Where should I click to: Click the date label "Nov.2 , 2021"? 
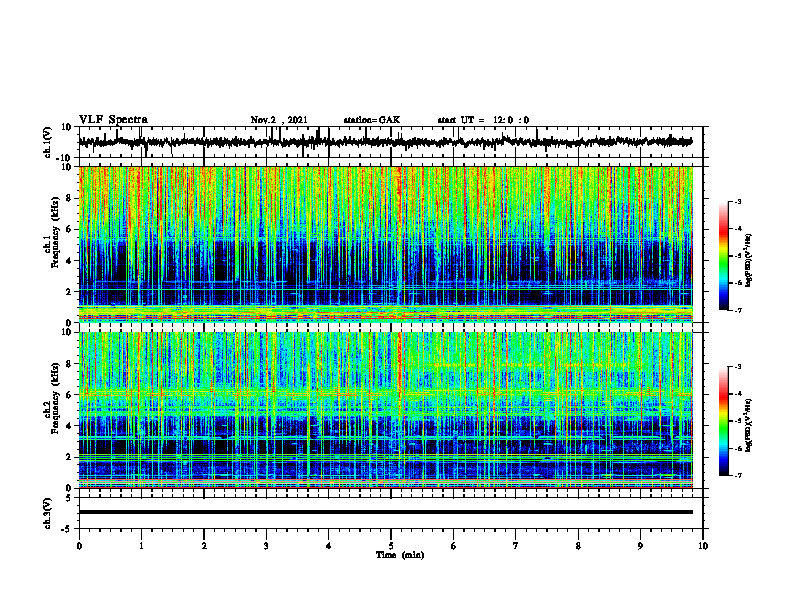point(279,120)
